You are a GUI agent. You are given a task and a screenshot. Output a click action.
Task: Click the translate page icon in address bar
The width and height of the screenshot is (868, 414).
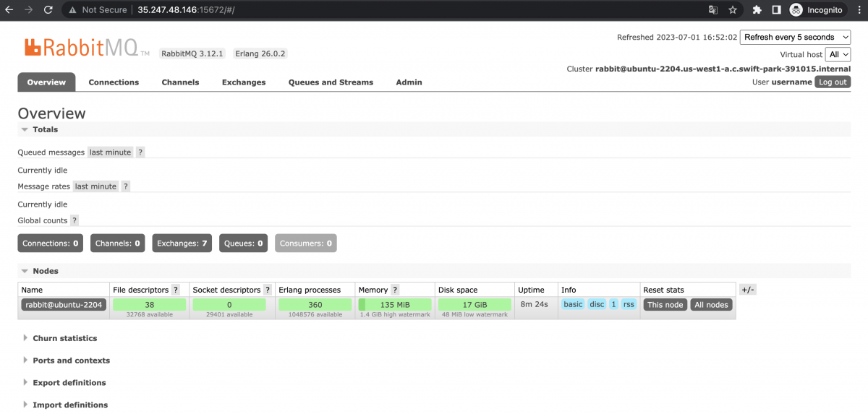click(713, 10)
